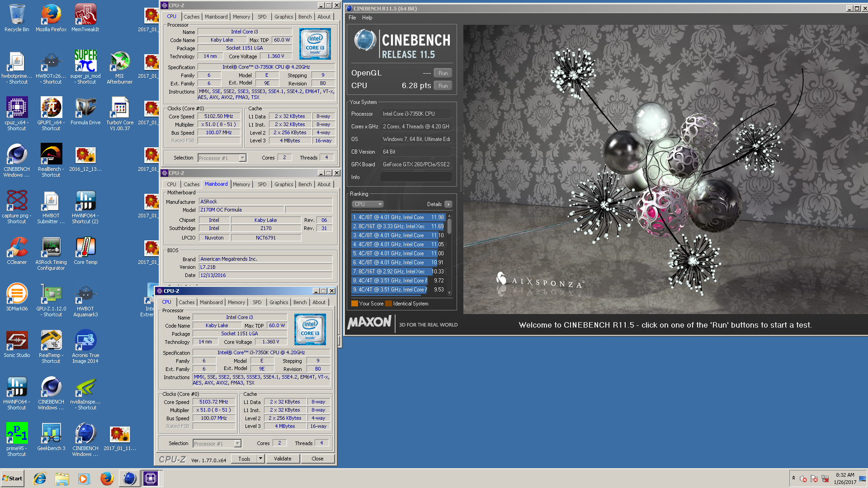Image resolution: width=868 pixels, height=488 pixels.
Task: Open the HWBOT Aquamark3 desktop icon
Action: tap(85, 300)
